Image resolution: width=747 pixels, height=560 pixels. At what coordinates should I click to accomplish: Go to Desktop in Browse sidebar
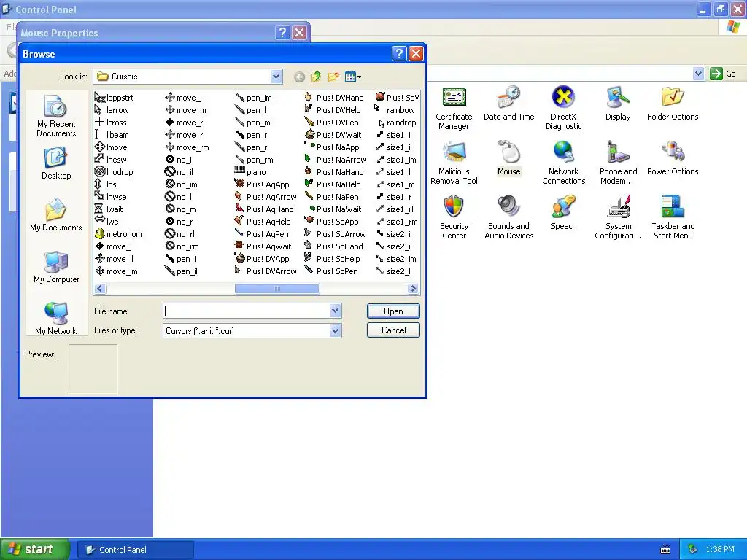pyautogui.click(x=56, y=163)
